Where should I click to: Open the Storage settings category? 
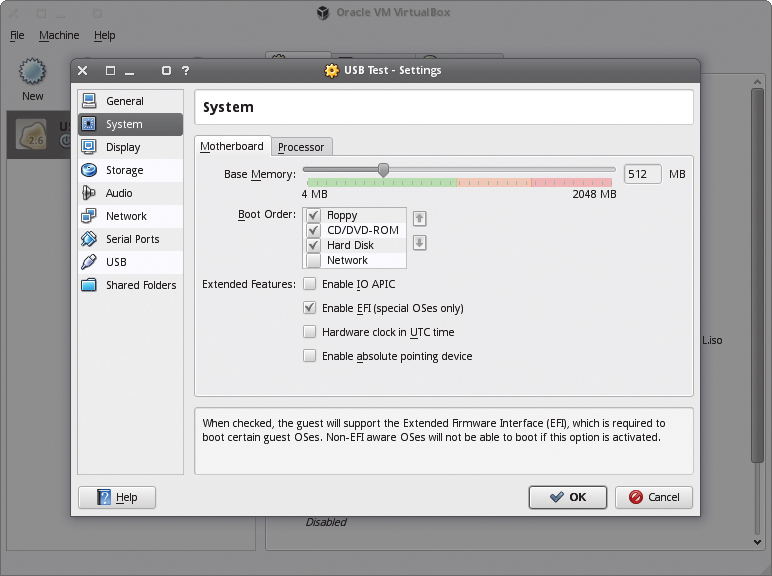pos(124,170)
